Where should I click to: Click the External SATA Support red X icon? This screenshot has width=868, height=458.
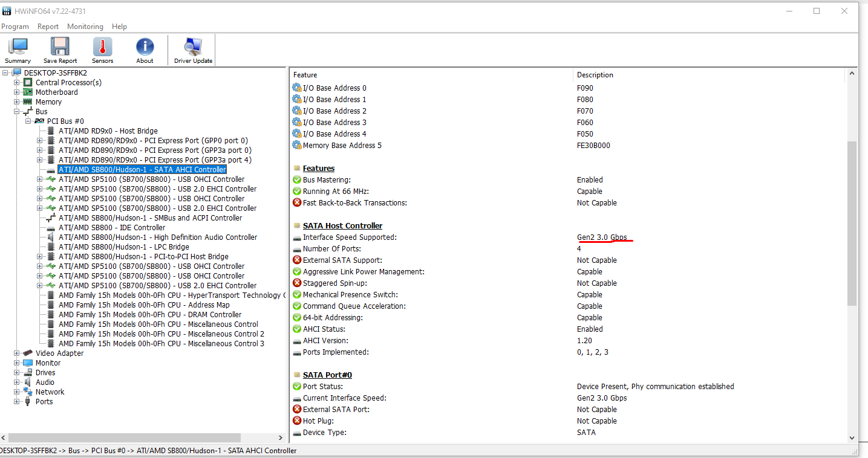pyautogui.click(x=297, y=260)
